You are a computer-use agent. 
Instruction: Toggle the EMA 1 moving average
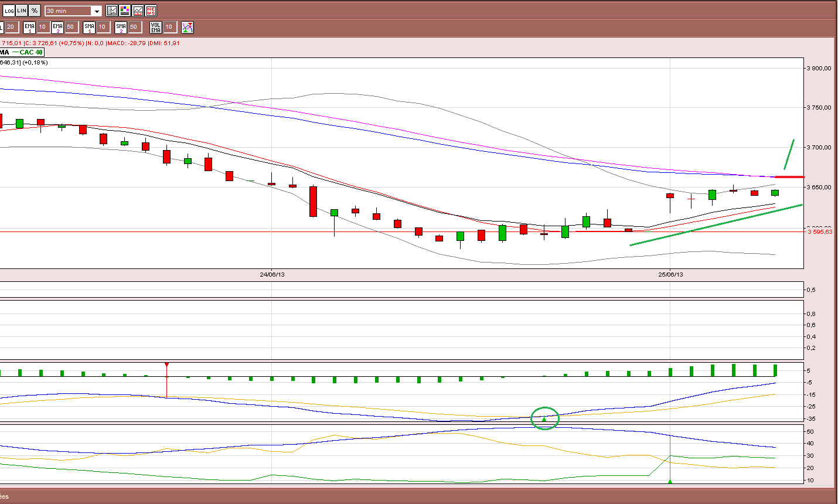click(x=29, y=27)
